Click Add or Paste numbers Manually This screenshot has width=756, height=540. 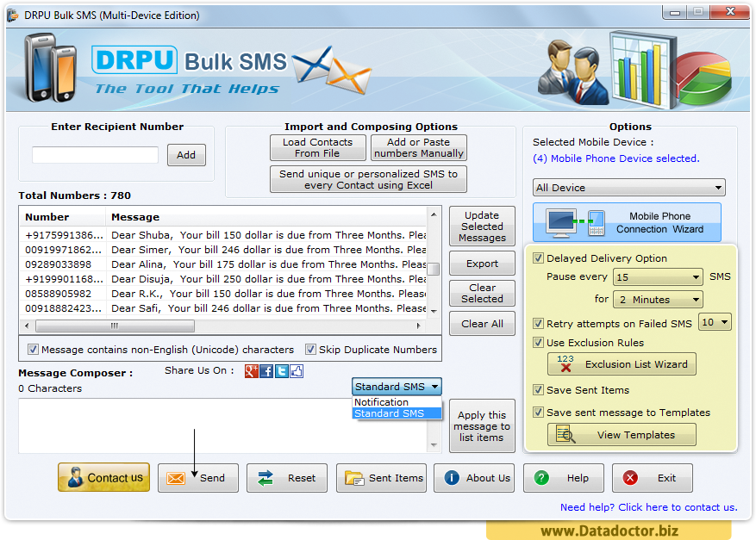click(x=418, y=147)
